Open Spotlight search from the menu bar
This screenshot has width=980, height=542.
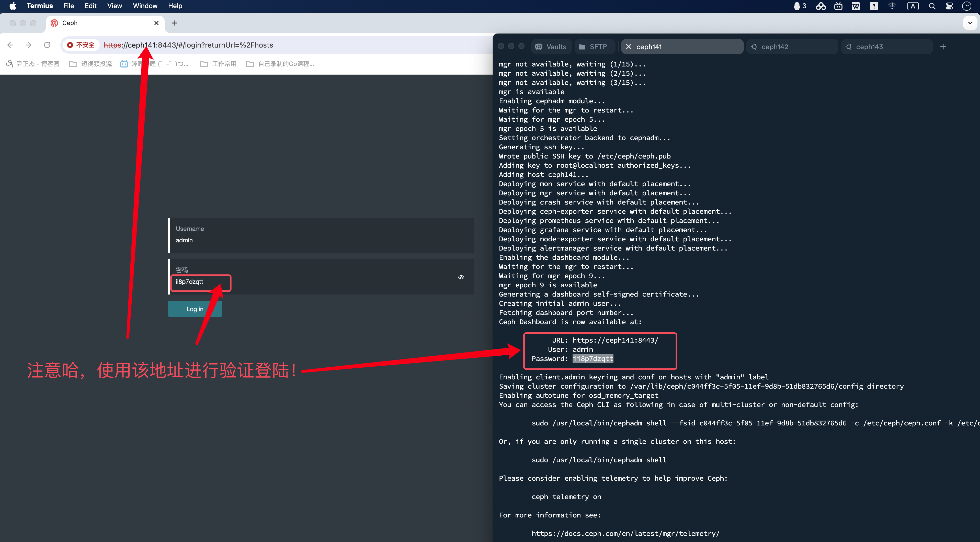click(932, 6)
